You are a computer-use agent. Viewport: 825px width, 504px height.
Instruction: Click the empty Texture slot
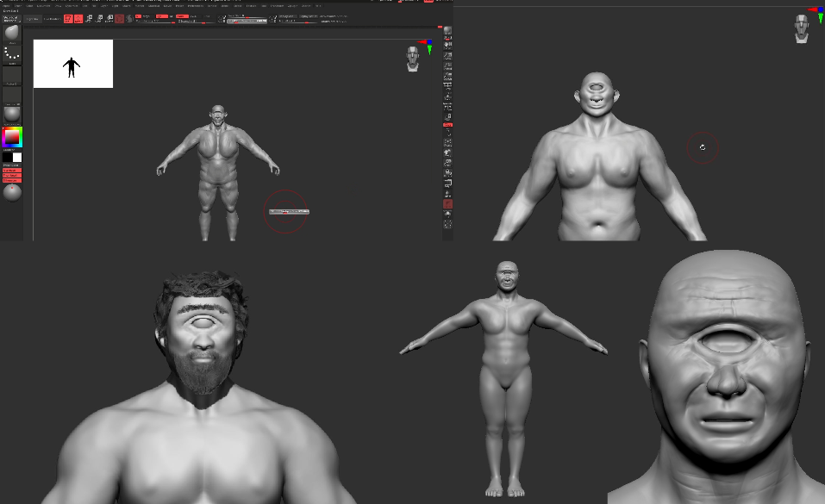(12, 95)
